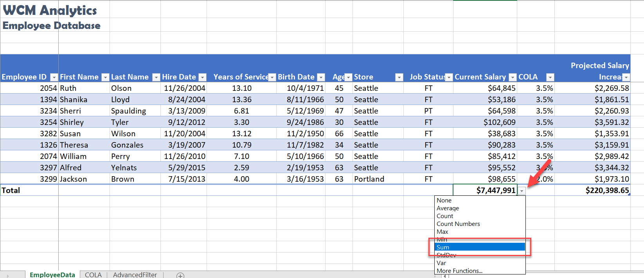Select the cell with last name Spaulding

(x=135, y=111)
